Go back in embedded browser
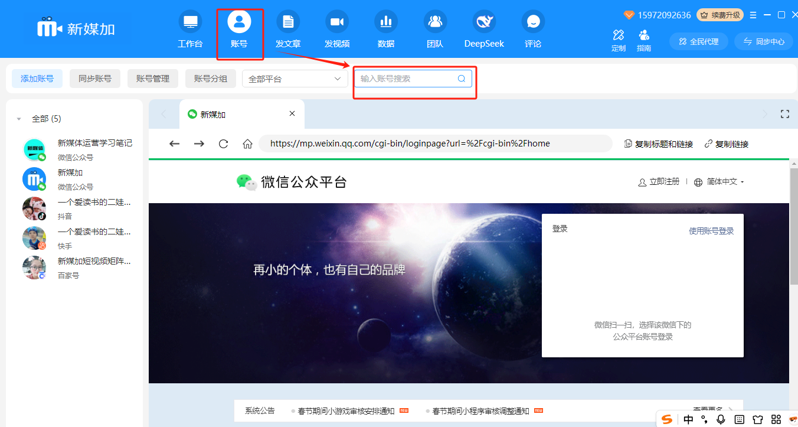The image size is (798, 427). point(175,144)
